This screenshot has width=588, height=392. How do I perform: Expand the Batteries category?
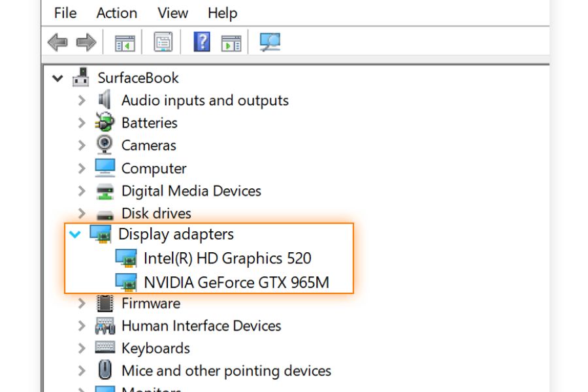[82, 123]
